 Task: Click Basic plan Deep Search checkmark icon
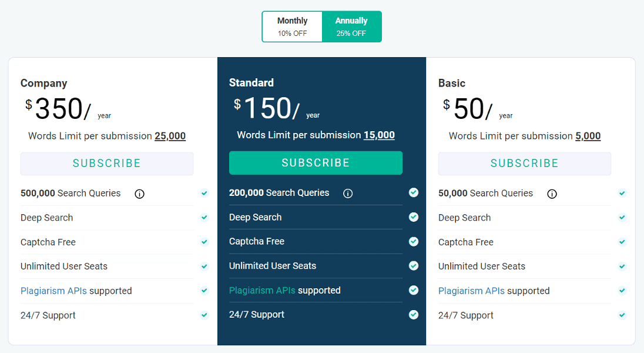[622, 218]
